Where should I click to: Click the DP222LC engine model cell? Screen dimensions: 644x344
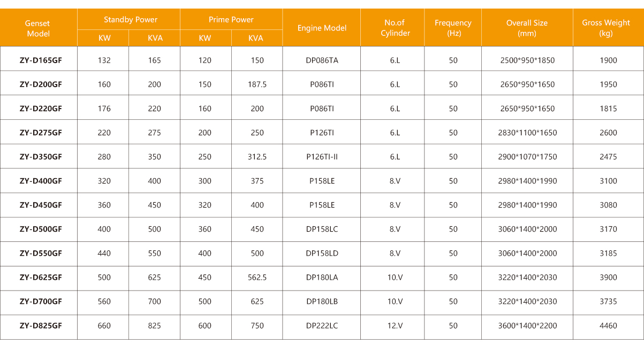tap(322, 326)
